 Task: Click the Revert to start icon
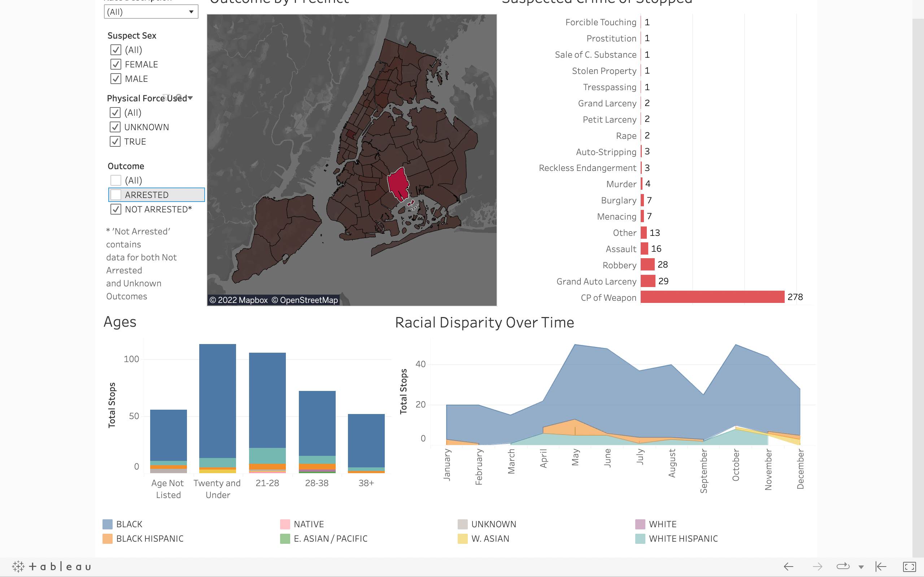point(881,567)
